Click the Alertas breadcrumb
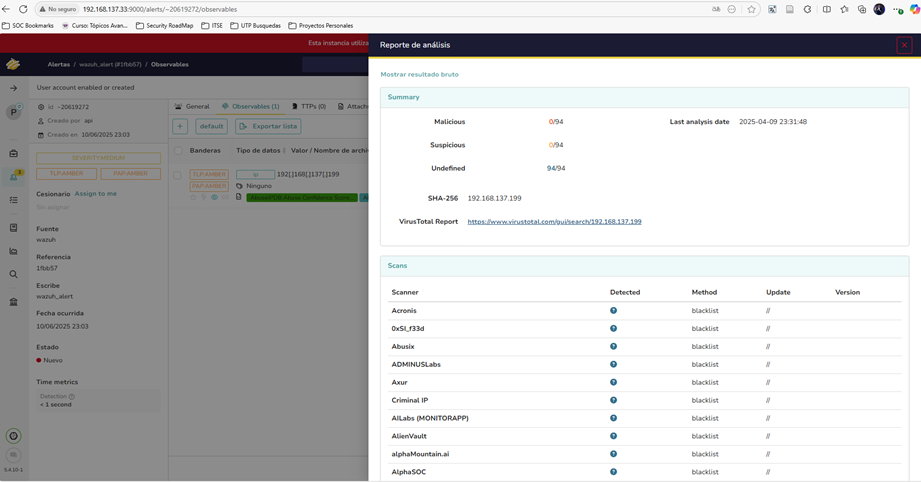The height and width of the screenshot is (482, 921). click(59, 65)
